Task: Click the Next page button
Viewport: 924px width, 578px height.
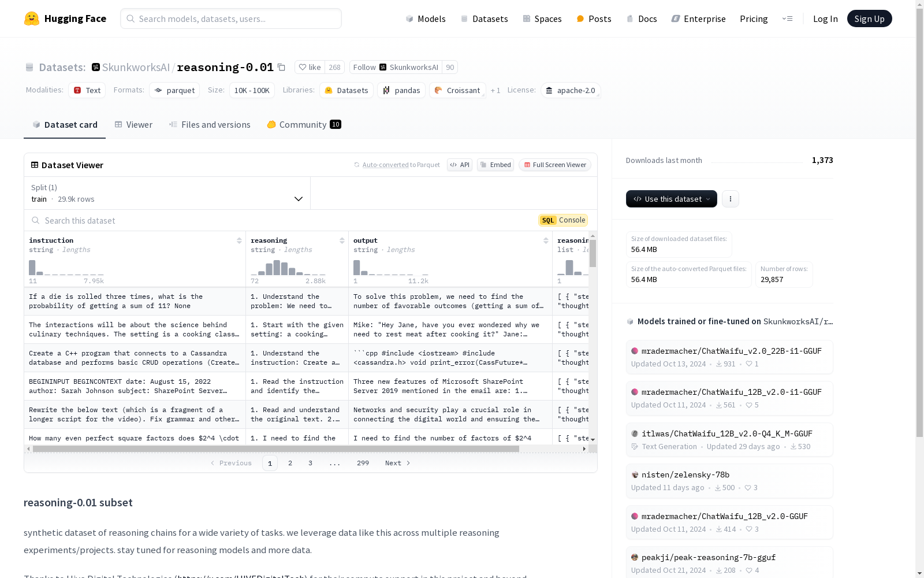Action: tap(398, 463)
